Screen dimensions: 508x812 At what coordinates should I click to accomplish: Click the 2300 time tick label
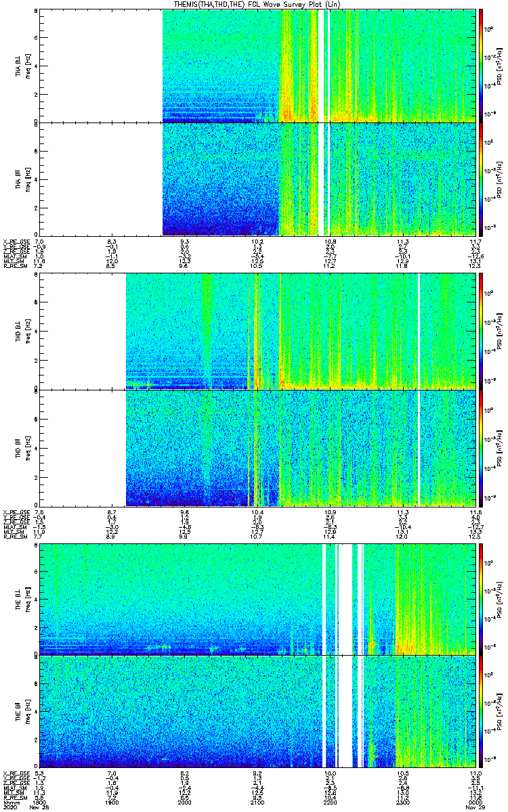pos(402,802)
